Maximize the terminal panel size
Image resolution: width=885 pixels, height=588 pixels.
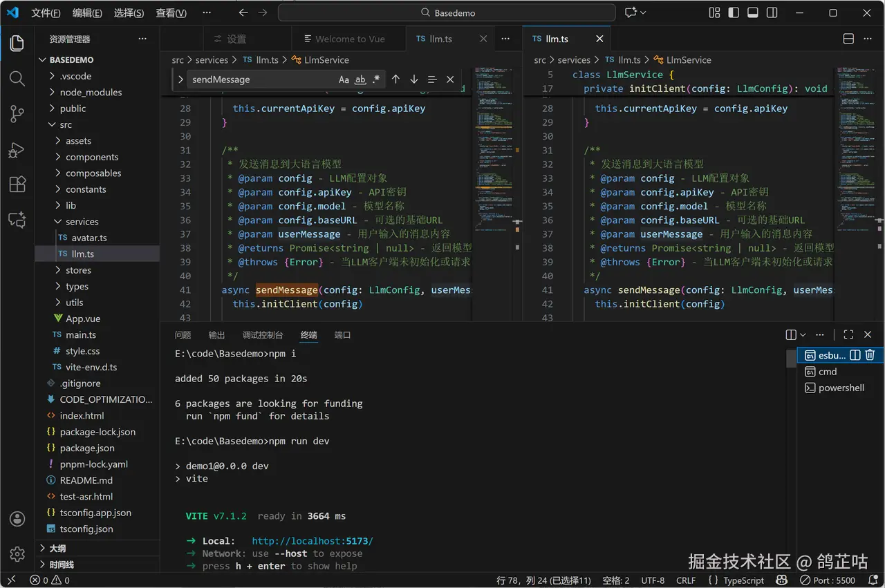tap(848, 335)
